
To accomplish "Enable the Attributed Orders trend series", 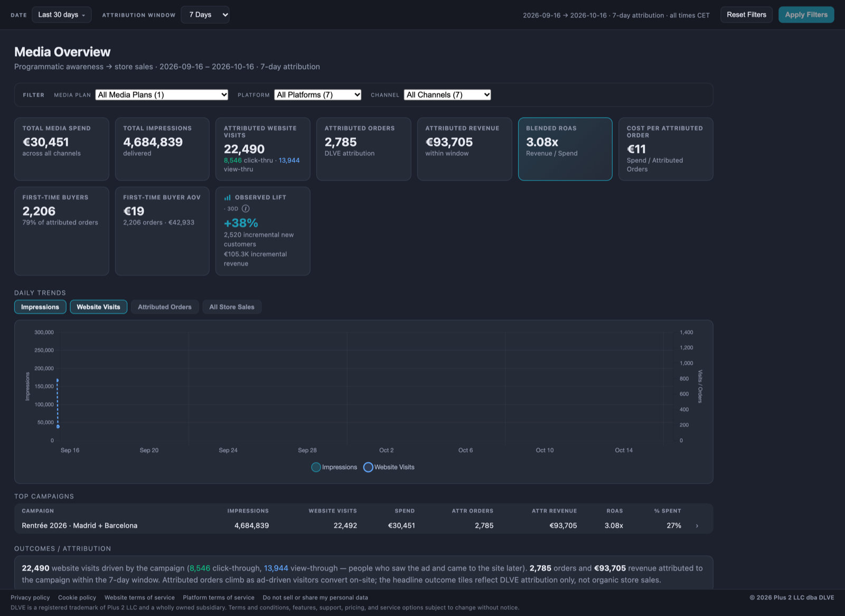I will 165,307.
